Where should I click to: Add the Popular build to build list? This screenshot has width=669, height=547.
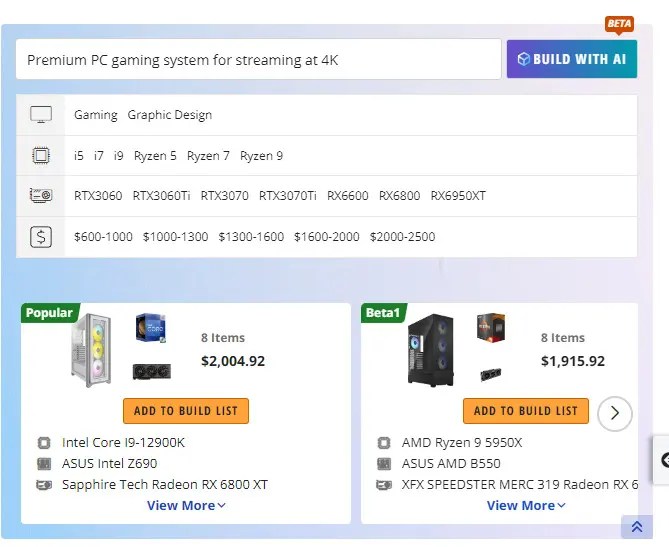click(186, 411)
